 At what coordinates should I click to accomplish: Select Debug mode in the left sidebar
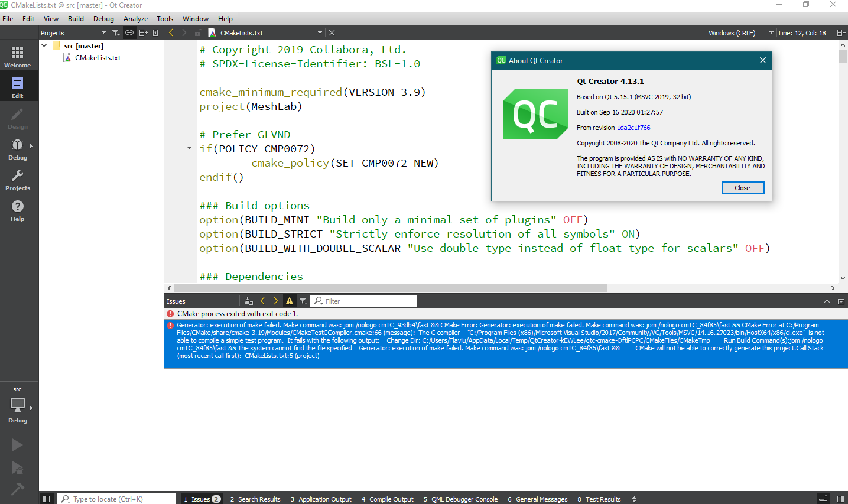pyautogui.click(x=18, y=149)
